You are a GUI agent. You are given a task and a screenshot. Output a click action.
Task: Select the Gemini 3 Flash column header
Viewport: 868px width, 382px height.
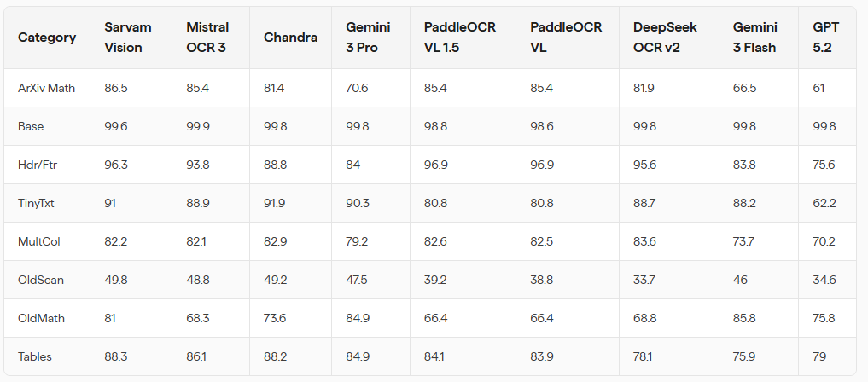pyautogui.click(x=754, y=38)
